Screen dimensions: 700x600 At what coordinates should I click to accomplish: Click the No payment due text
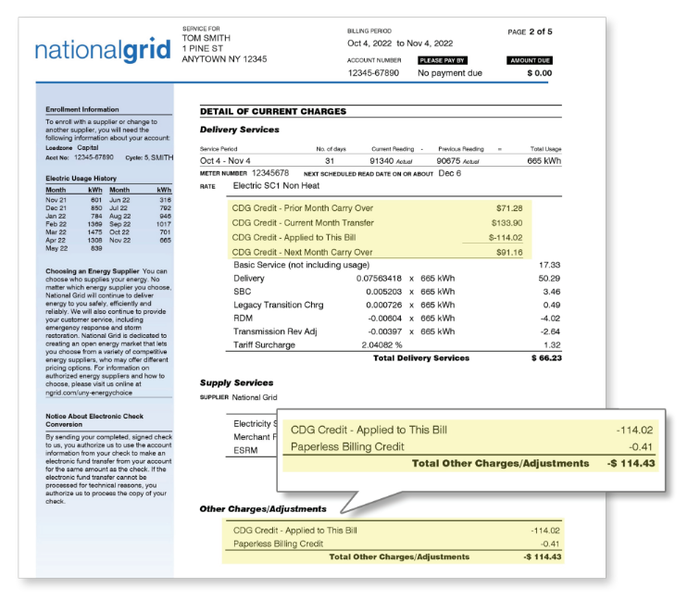(450, 73)
